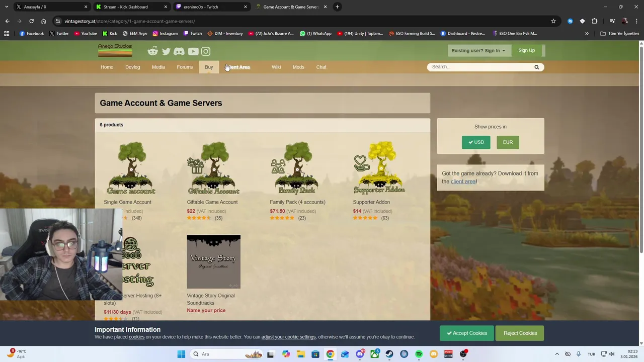Viewport: 644px width, 362px height.
Task: Click Giftable Account tree thumbnail
Action: [x=213, y=168]
